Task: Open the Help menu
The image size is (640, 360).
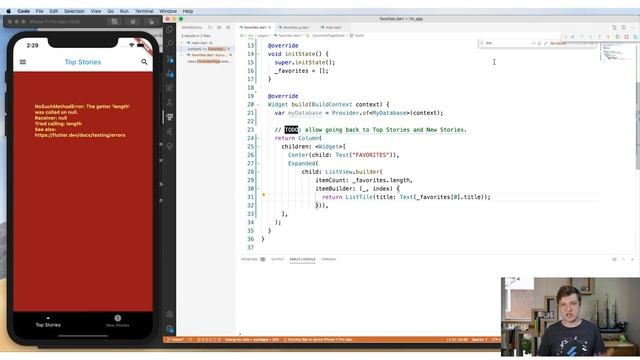Action: [x=188, y=11]
